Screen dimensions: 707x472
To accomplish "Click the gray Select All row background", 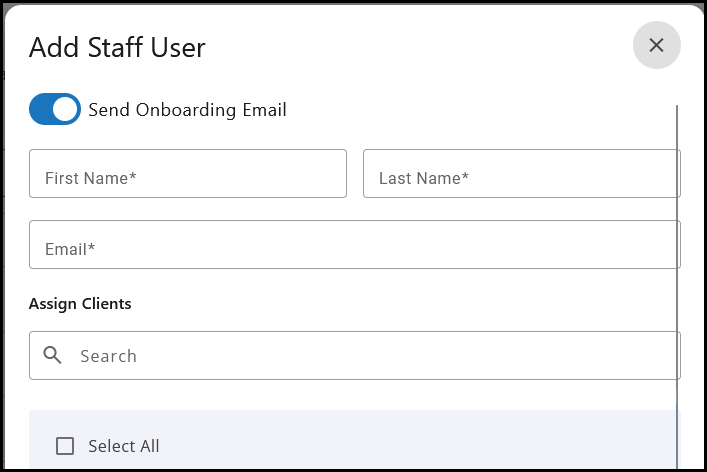I will tap(400, 440).
